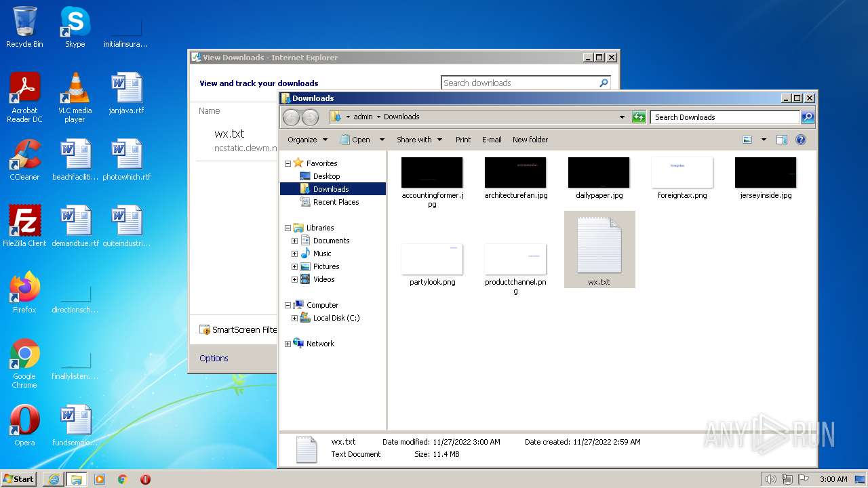868x488 pixels.
Task: Expand the Documents library node
Action: point(294,241)
